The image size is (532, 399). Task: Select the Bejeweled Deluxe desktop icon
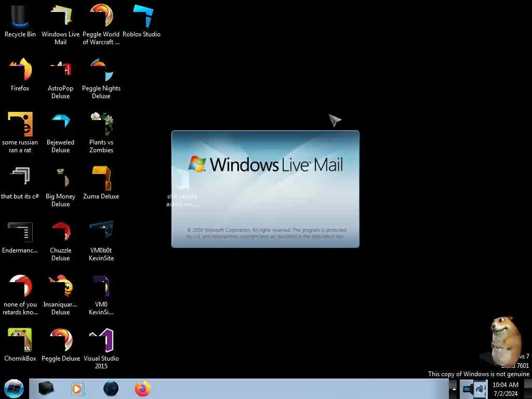[60, 132]
